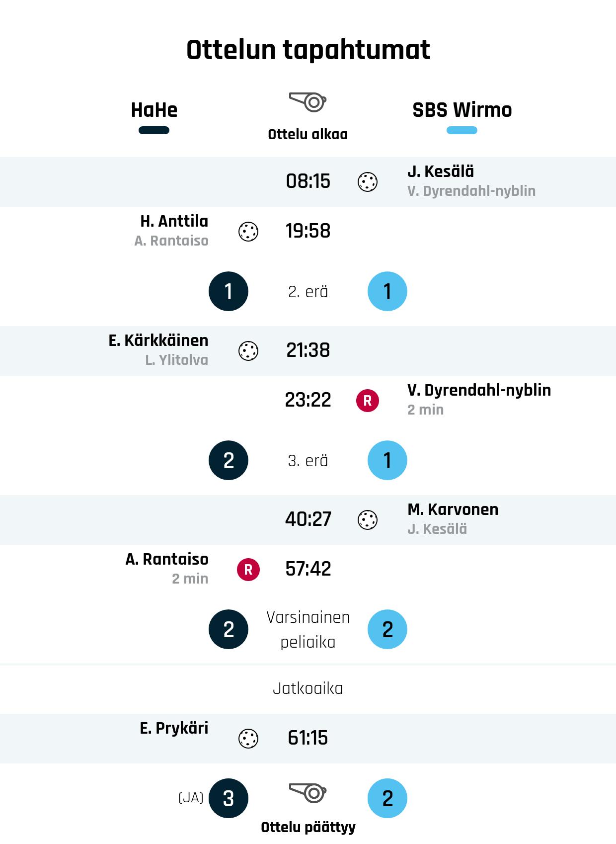
Task: Open scorer J. Kesälä at 08:15
Action: pos(441,171)
